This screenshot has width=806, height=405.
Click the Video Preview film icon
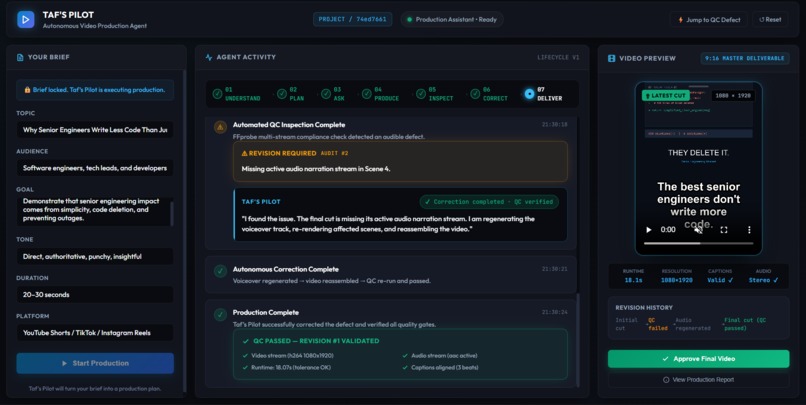tap(612, 59)
